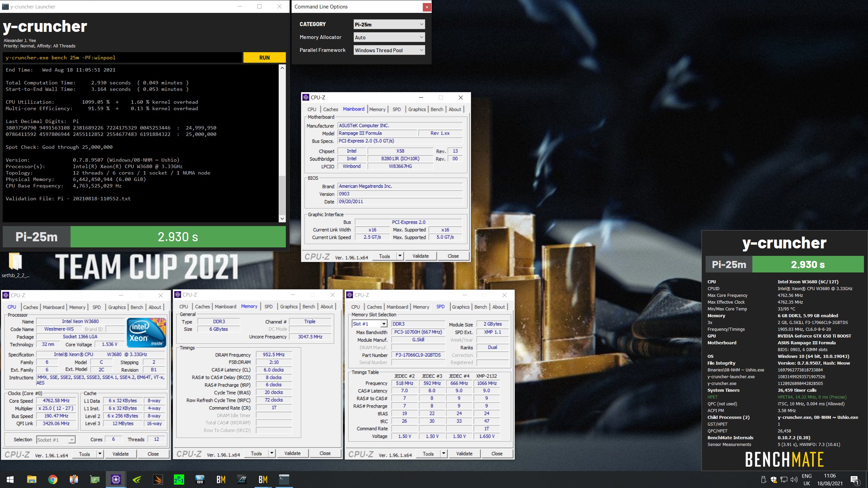
Task: Open the notification action center
Action: (855, 480)
